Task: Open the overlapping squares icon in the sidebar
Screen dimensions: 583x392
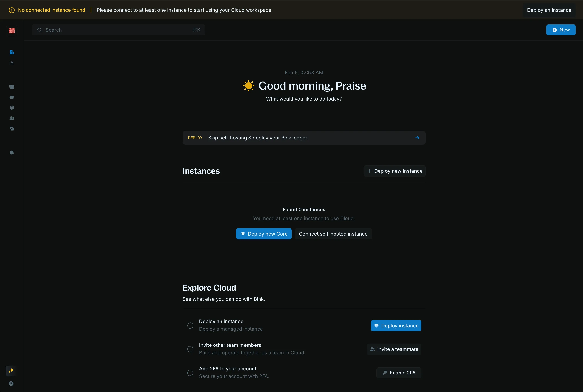Action: (12, 128)
